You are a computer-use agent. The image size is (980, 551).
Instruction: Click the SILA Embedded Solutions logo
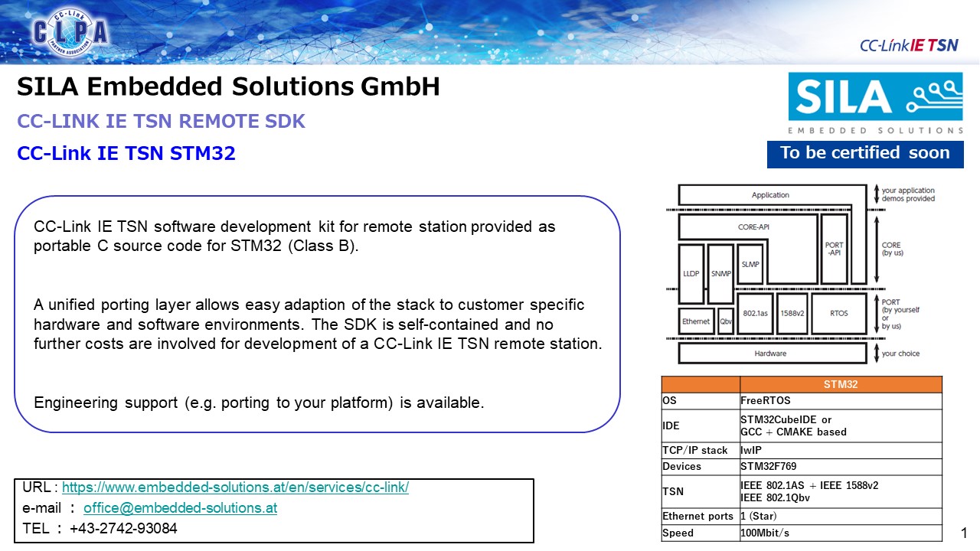876,104
